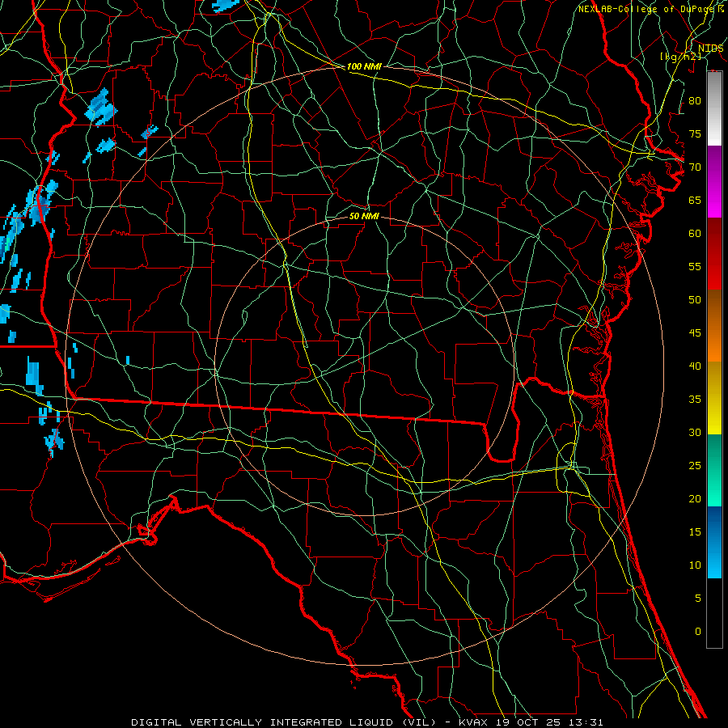Click the yellow segment of the color scale
The image size is (728, 728).
tap(714, 398)
